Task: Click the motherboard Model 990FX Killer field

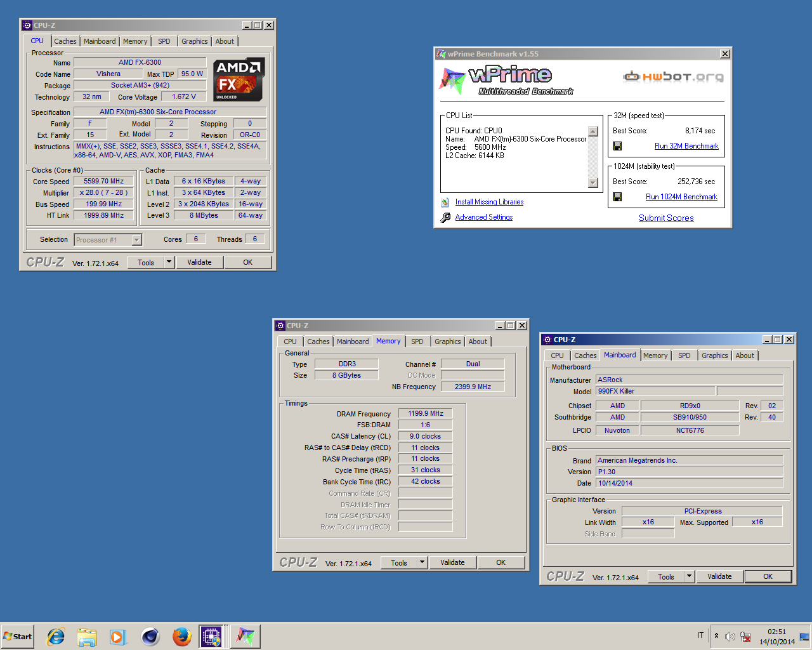Action: click(655, 391)
